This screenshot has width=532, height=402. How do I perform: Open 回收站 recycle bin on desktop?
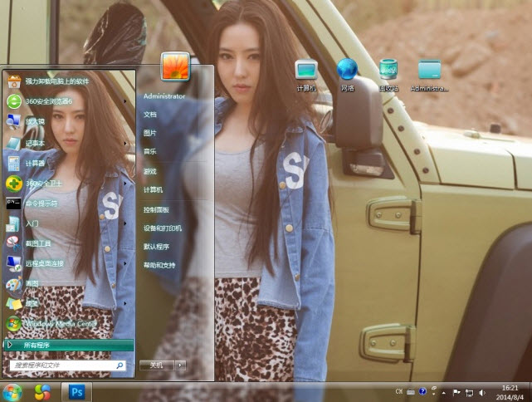coord(388,73)
